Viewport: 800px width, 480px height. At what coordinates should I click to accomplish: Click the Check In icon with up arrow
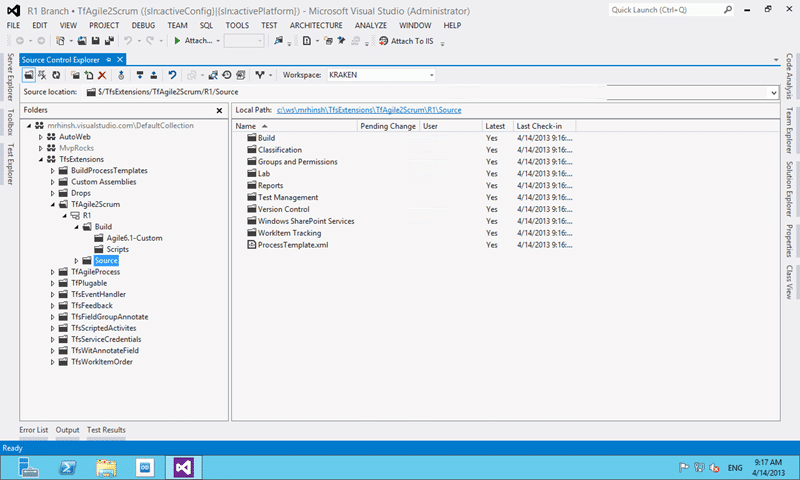click(154, 75)
